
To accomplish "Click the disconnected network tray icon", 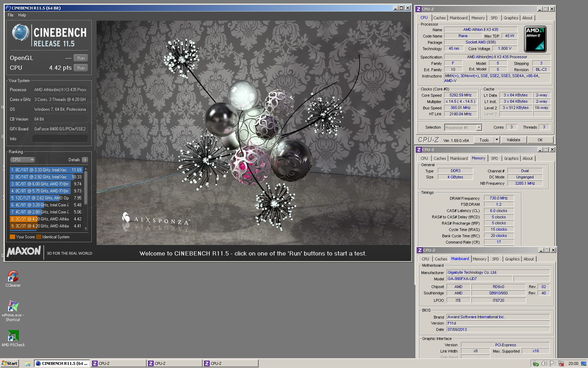I will pos(561,363).
